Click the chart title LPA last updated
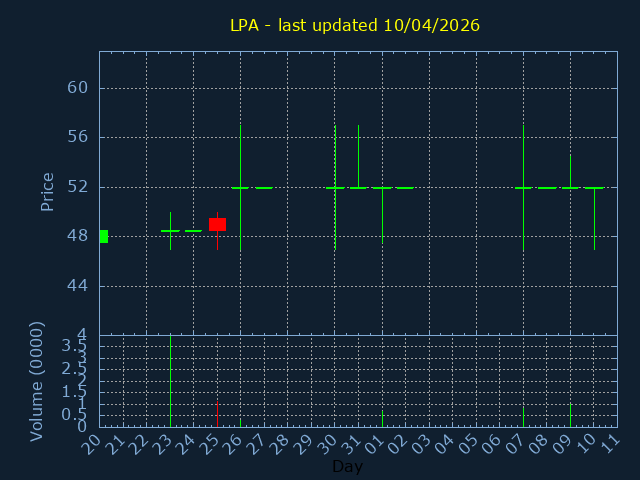The width and height of the screenshot is (640, 480). [x=355, y=25]
